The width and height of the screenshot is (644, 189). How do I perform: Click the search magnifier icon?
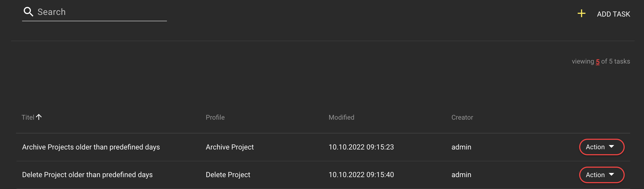[x=28, y=12]
